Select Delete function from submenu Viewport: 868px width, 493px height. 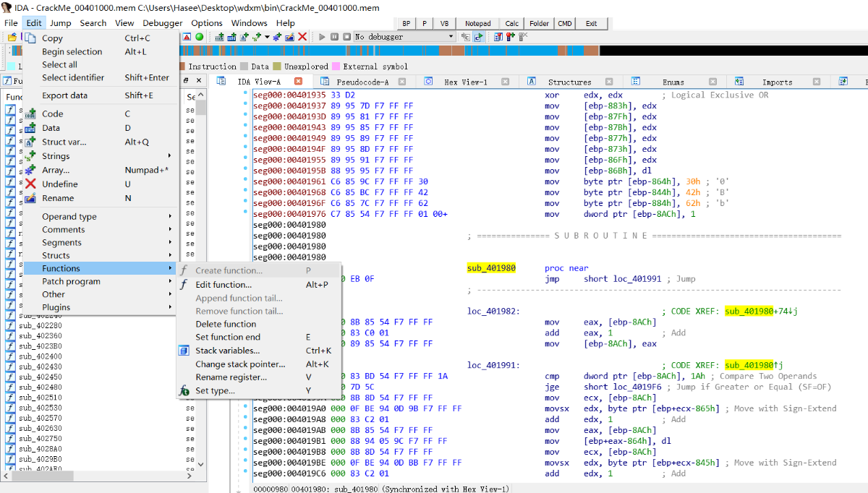click(226, 324)
